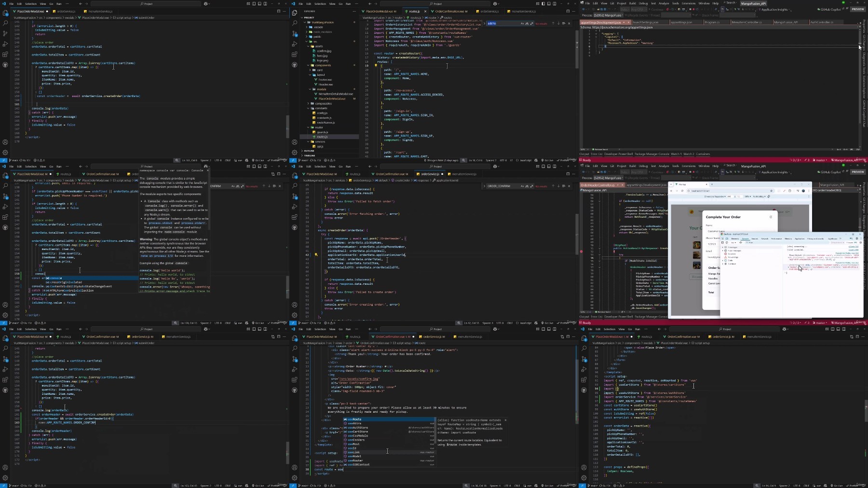
Task: Toggle the breakpoint on line 72 of OrderHeaderController.cs
Action: [581, 251]
